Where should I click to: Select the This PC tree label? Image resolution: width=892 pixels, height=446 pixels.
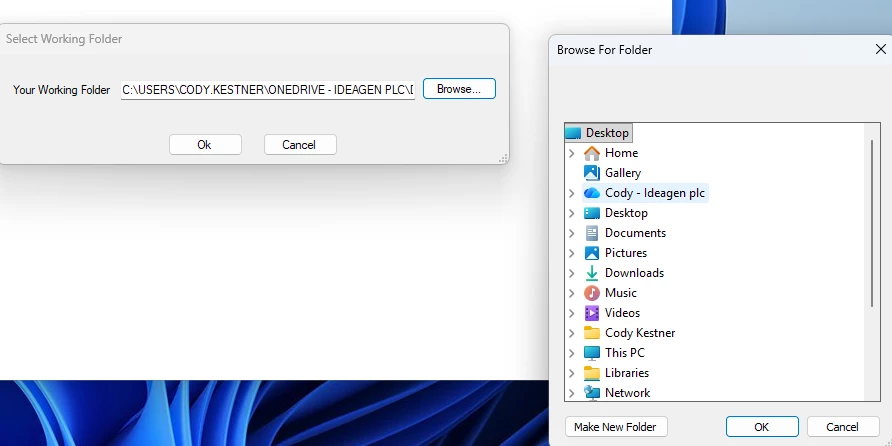625,353
